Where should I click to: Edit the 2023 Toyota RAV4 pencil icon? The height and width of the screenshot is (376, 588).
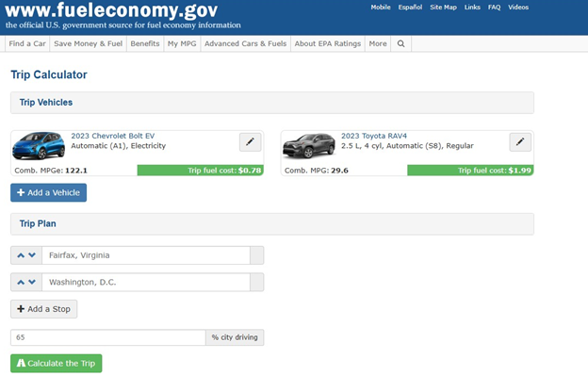pos(520,142)
